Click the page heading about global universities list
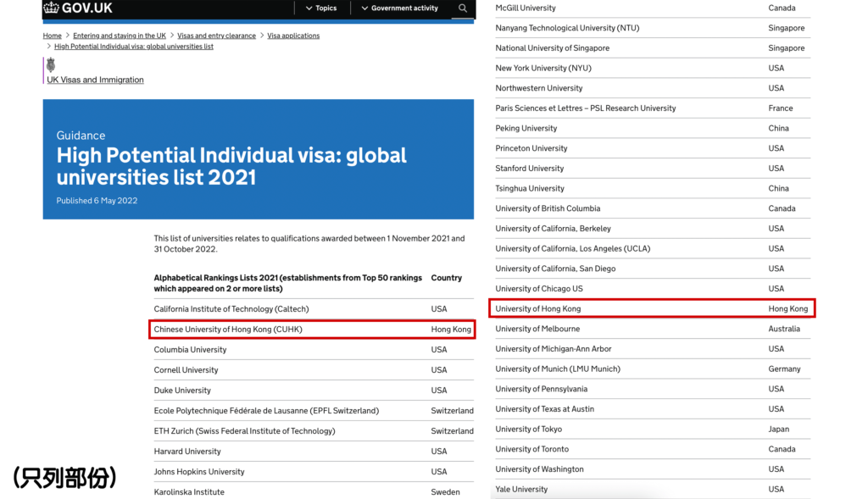This screenshot has height=499, width=868. pos(231,167)
